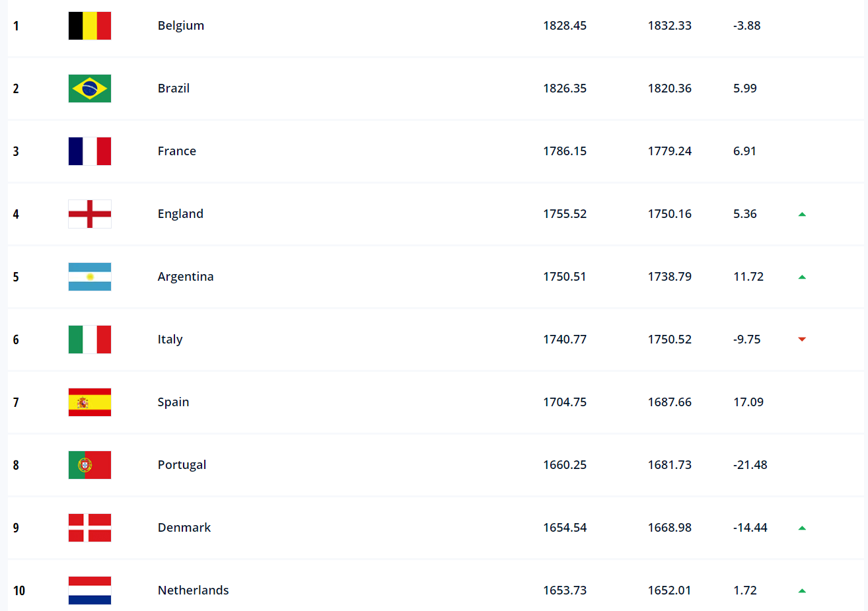Viewport: 868px width, 611px height.
Task: Click the Denmark flag icon
Action: (90, 528)
